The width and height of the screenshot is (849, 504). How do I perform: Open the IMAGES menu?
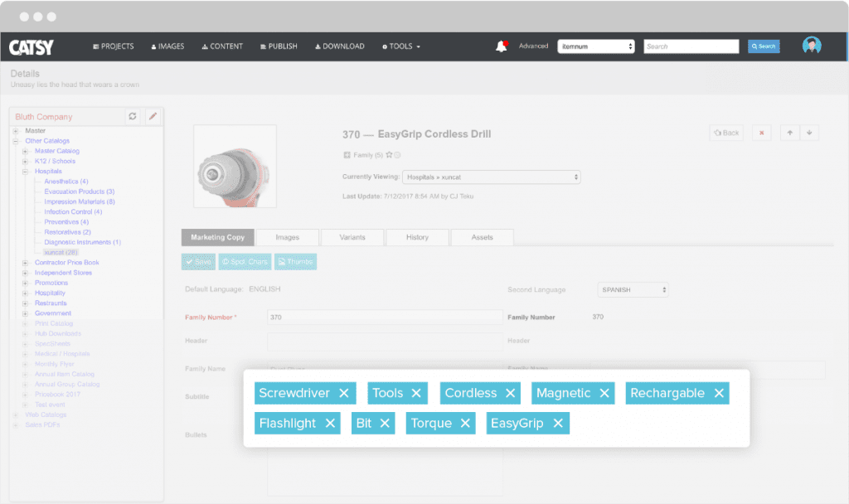point(167,46)
